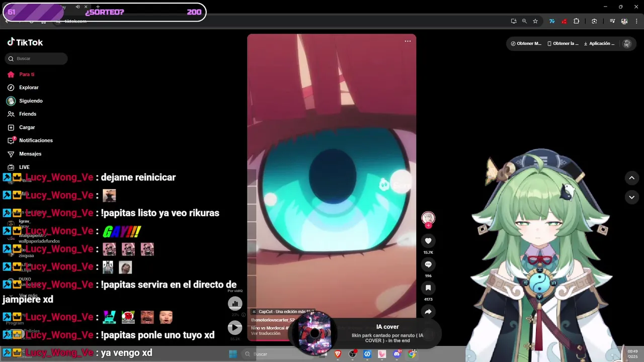Open Windows Start button
Viewport: 644px width, 362px height.
[233, 354]
